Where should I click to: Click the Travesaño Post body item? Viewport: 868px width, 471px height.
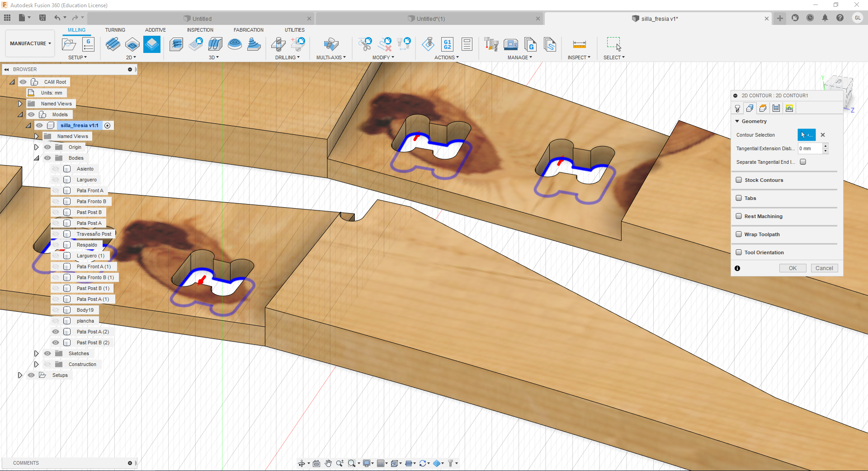point(94,234)
